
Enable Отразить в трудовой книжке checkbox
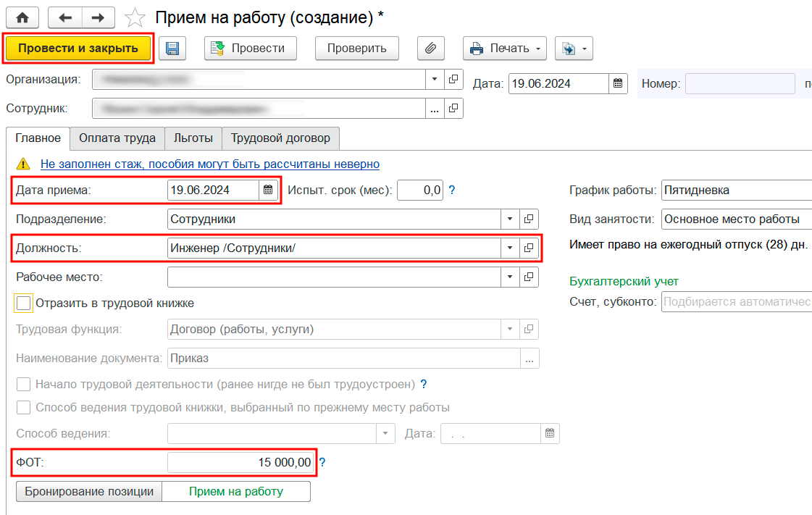[x=24, y=303]
